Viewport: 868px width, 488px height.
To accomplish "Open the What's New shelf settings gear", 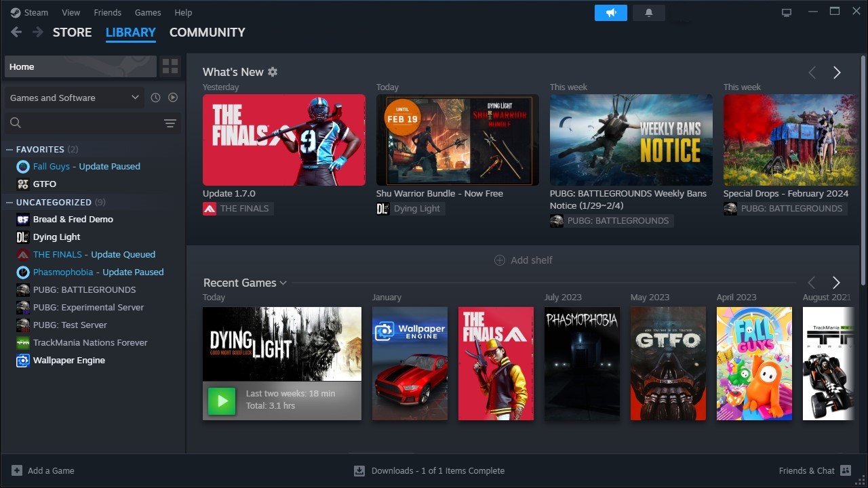I will point(273,72).
